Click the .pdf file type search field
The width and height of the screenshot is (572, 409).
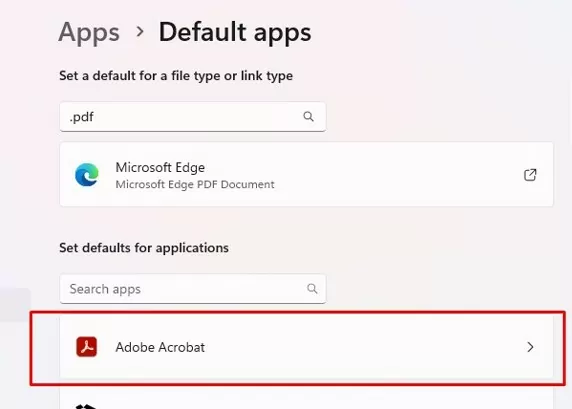click(x=193, y=117)
